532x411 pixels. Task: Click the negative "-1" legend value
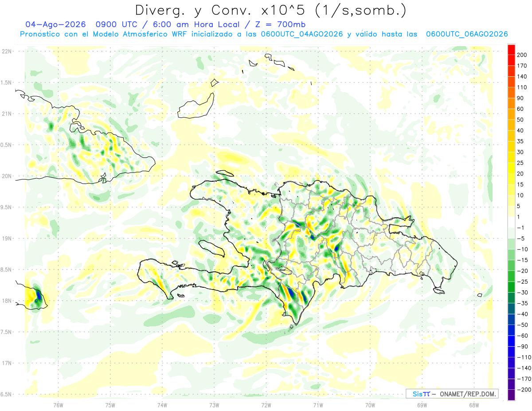(x=521, y=228)
